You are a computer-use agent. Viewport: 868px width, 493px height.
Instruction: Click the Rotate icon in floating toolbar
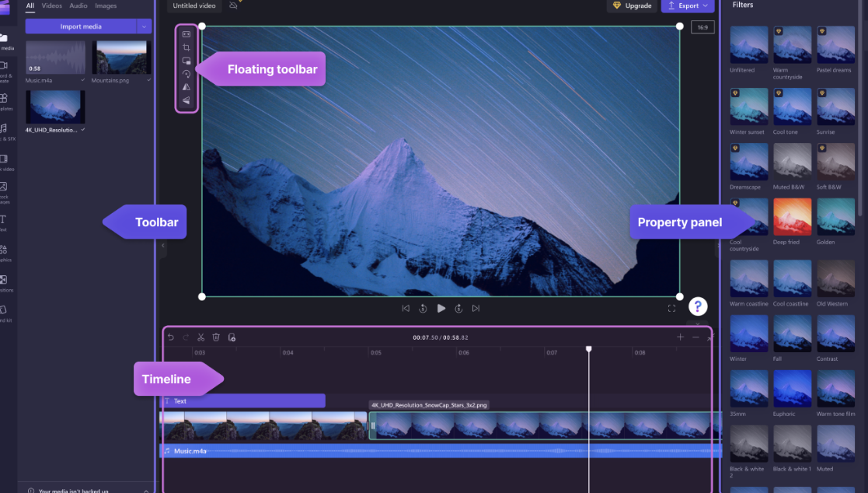coord(186,74)
